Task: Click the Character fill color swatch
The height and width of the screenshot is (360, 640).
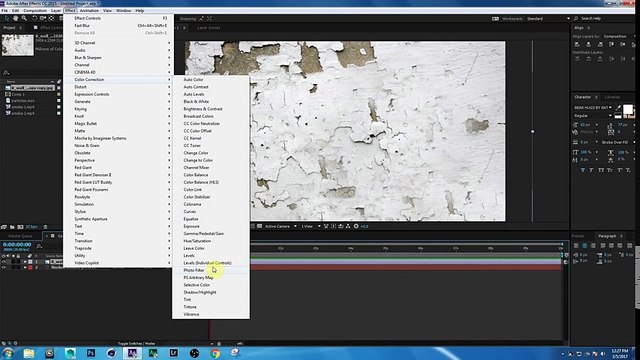Action: [x=628, y=109]
